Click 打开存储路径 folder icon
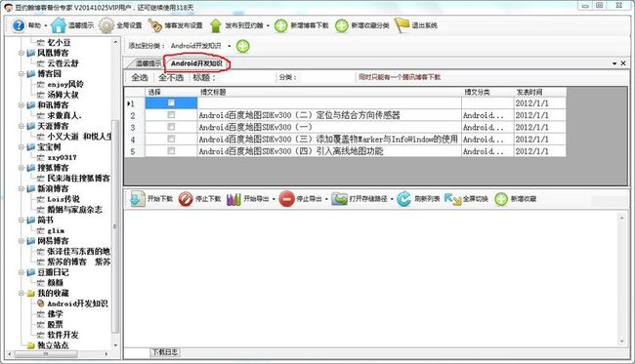 tap(339, 199)
